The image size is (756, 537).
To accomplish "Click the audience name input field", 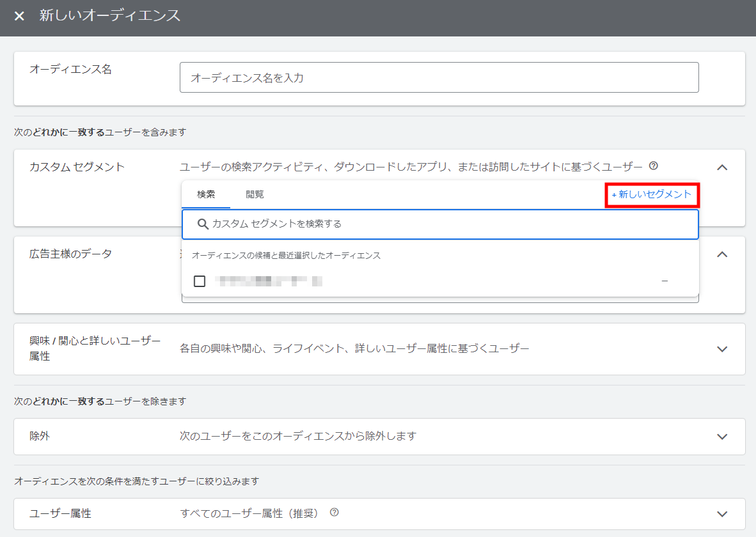I will click(x=439, y=77).
